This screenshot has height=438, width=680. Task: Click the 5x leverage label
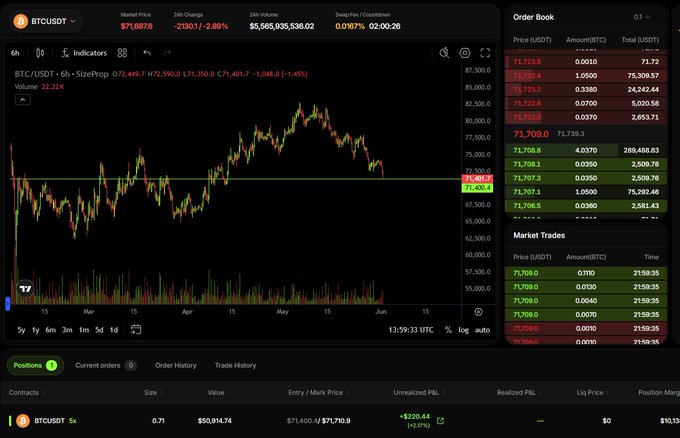click(x=72, y=421)
